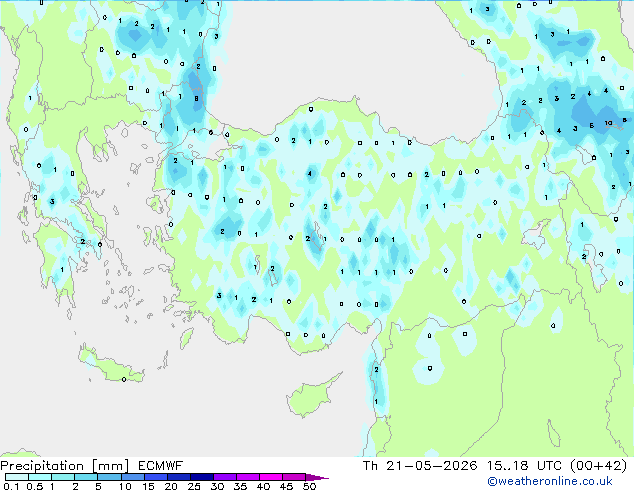634x490 pixels.
Task: Click the 0.5–1 mm legend color box
Action: coord(40,477)
